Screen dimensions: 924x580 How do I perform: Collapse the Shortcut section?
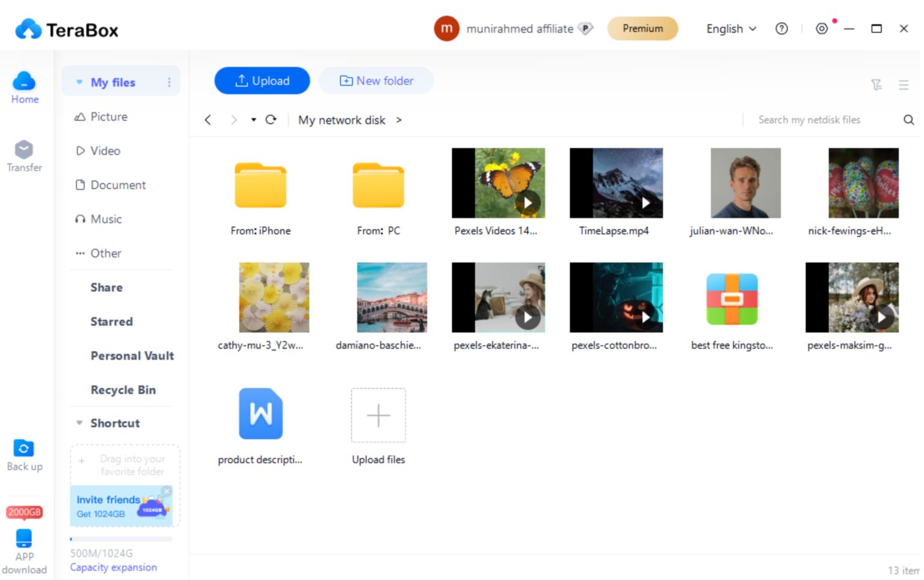79,423
